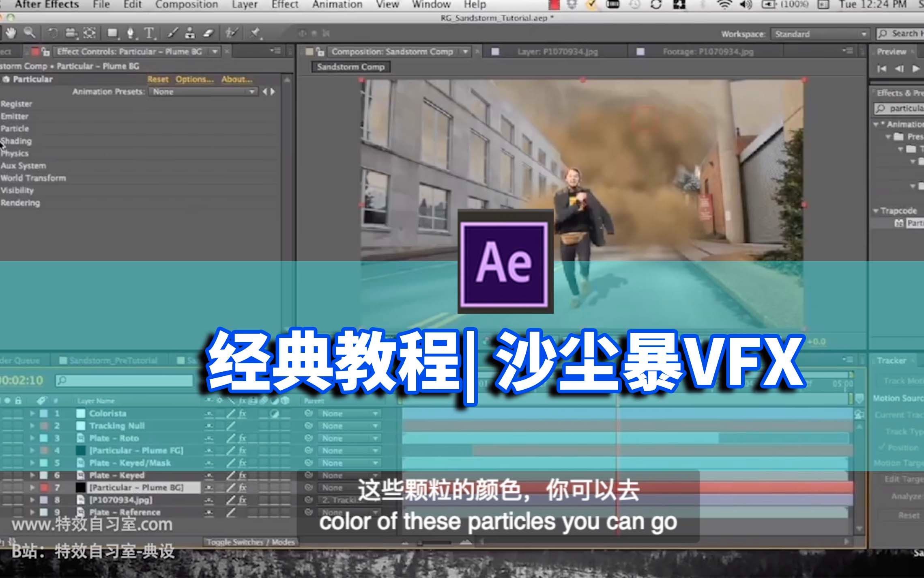924x578 pixels.
Task: Open the Effect menu
Action: (x=285, y=4)
